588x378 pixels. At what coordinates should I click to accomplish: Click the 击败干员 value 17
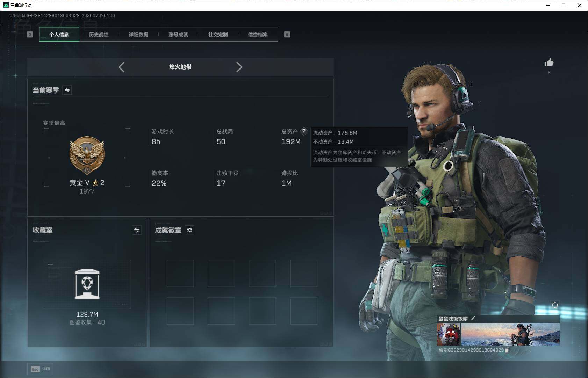[221, 183]
